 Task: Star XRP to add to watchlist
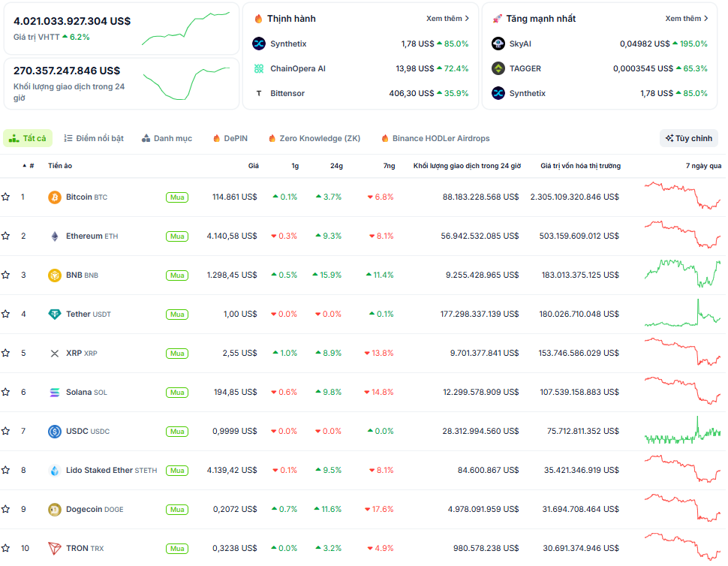(6, 354)
